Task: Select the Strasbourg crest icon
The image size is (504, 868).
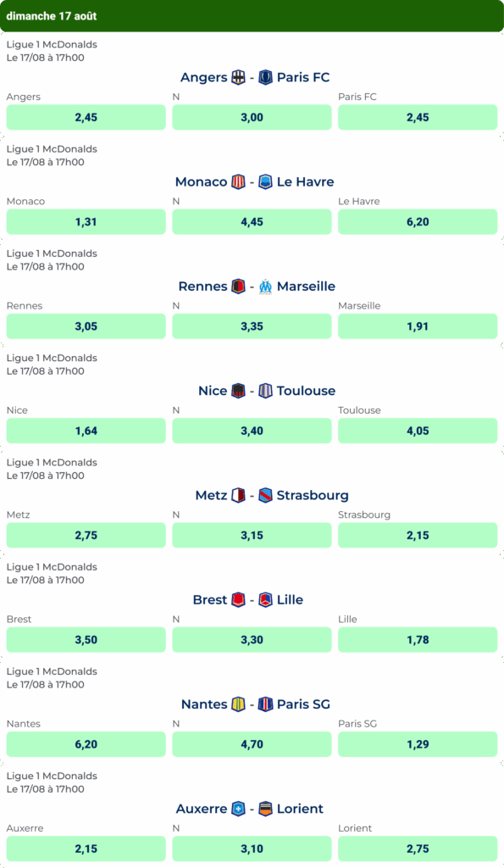Action: click(x=266, y=495)
